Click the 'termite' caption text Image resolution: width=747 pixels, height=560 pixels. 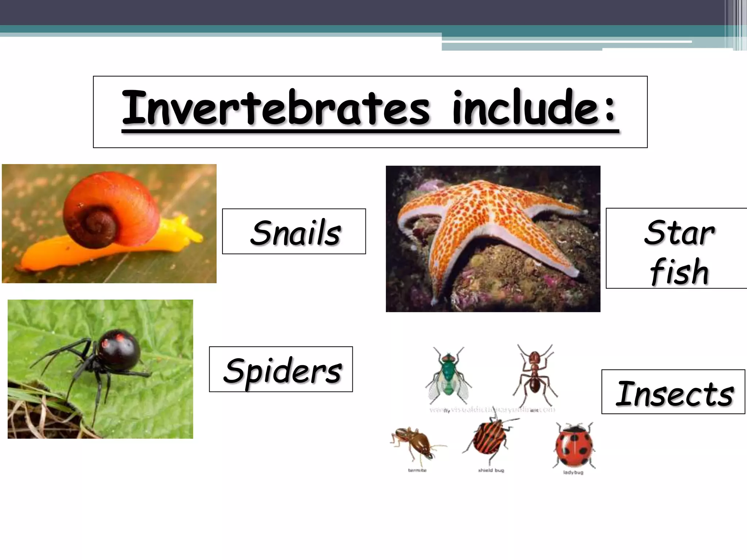pyautogui.click(x=417, y=470)
